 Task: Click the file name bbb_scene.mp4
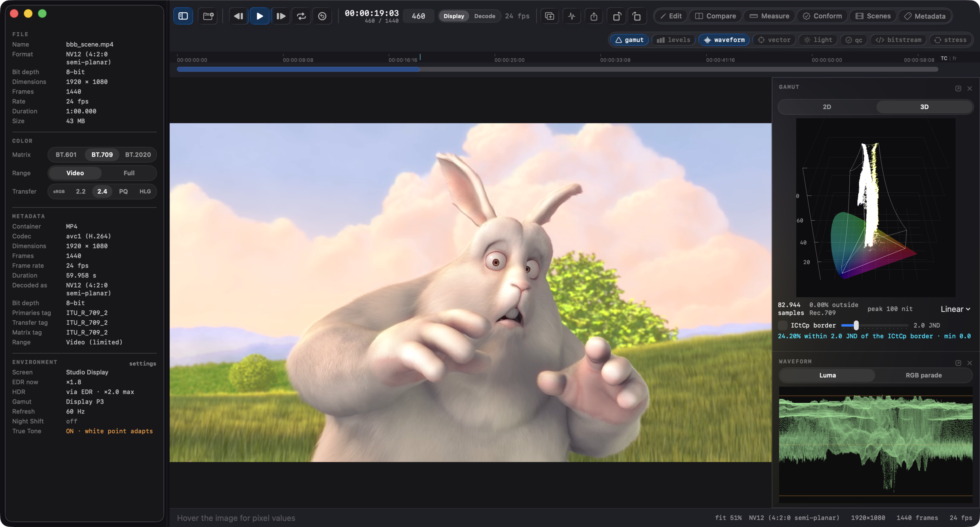point(90,44)
